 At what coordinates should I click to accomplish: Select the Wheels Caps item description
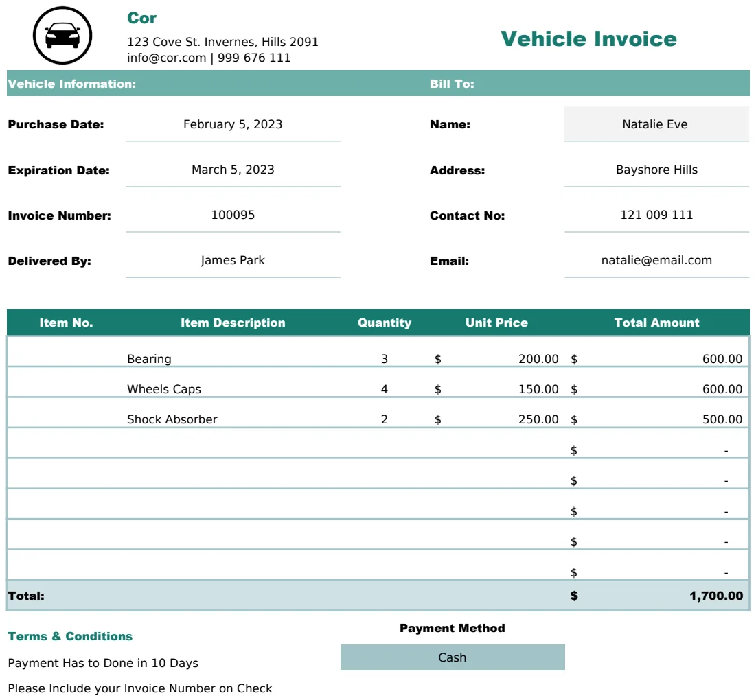tap(164, 389)
